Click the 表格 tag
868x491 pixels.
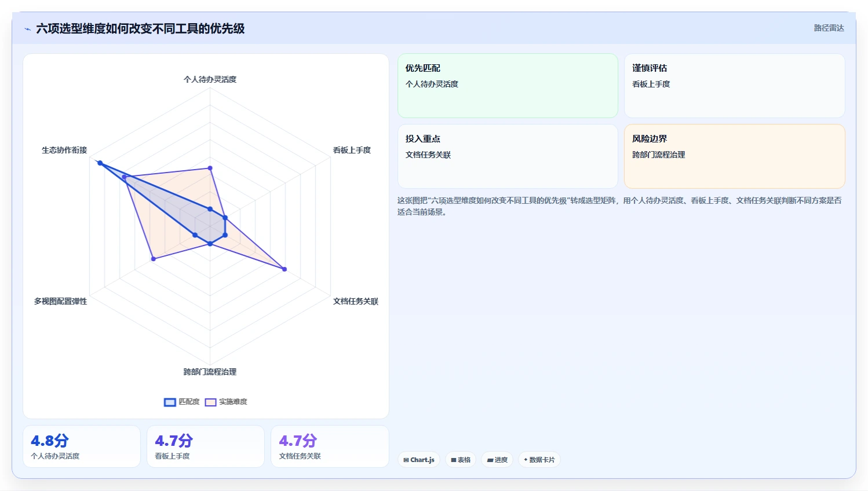[x=461, y=460]
